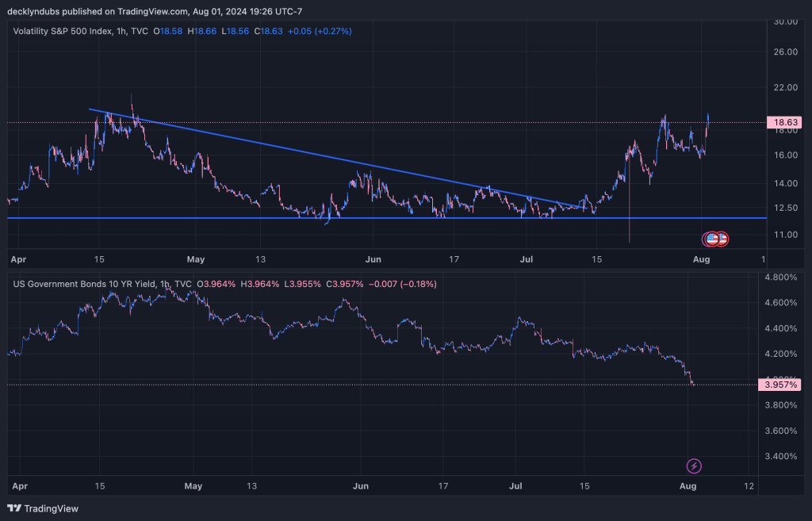Click the purple lightning bolt event icon
The width and height of the screenshot is (812, 521).
pyautogui.click(x=694, y=465)
